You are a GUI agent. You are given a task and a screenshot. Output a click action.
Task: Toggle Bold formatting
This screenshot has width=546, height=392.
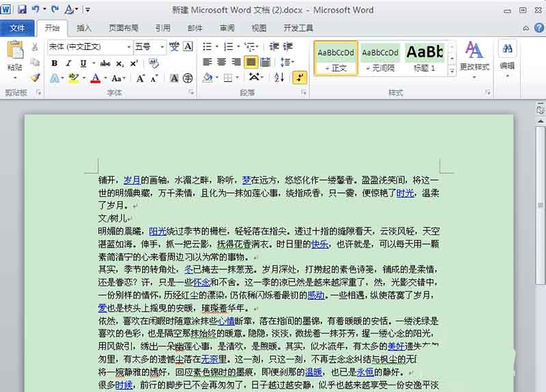[54, 63]
